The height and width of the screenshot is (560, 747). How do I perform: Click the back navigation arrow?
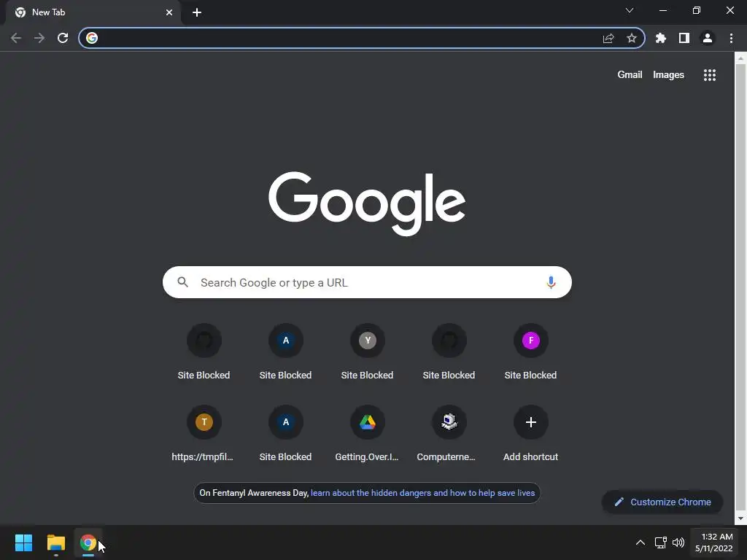point(16,38)
